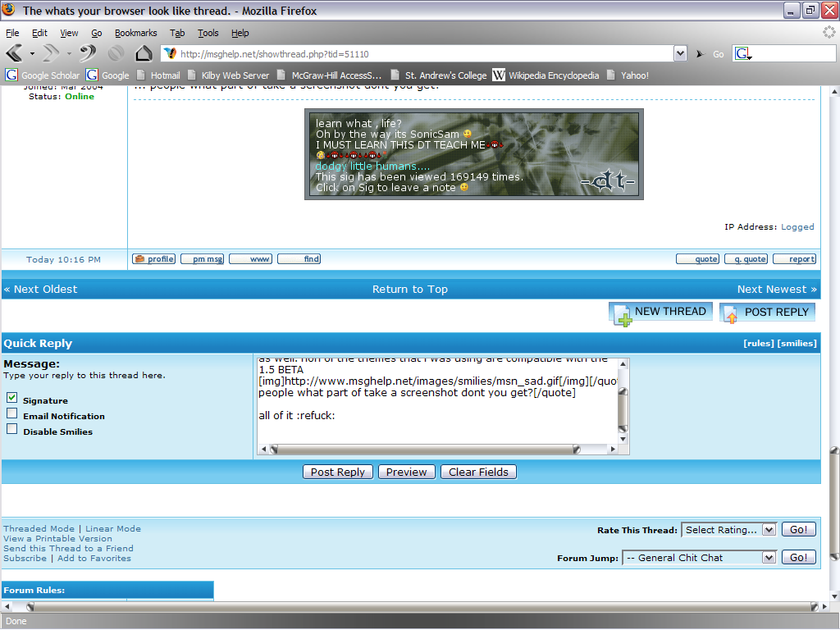Click the Reload page icon
Screen dimensions: 840x630
coord(87,53)
